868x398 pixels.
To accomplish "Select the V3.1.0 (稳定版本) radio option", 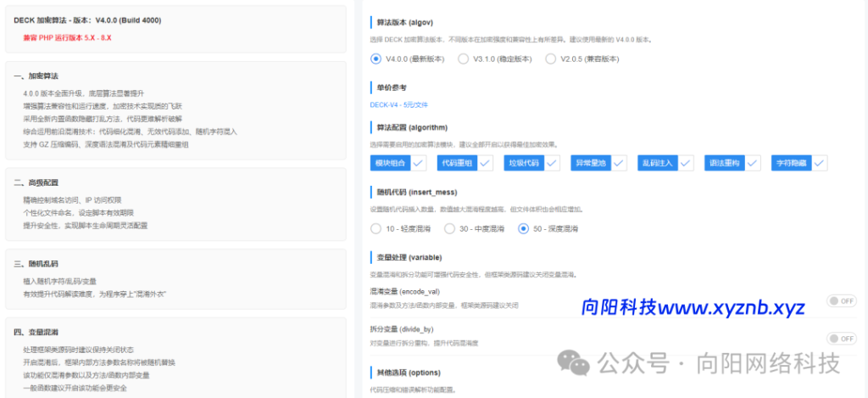I will (494, 59).
